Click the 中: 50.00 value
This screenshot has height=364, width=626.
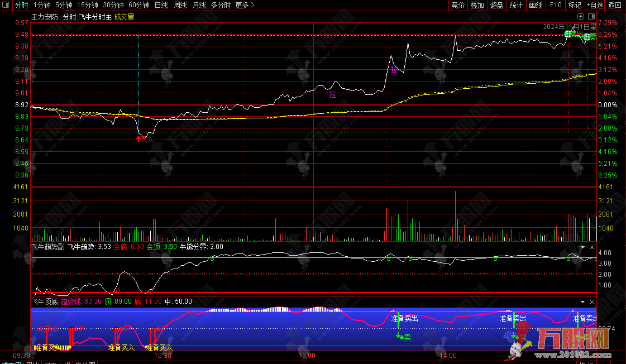pyautogui.click(x=179, y=301)
